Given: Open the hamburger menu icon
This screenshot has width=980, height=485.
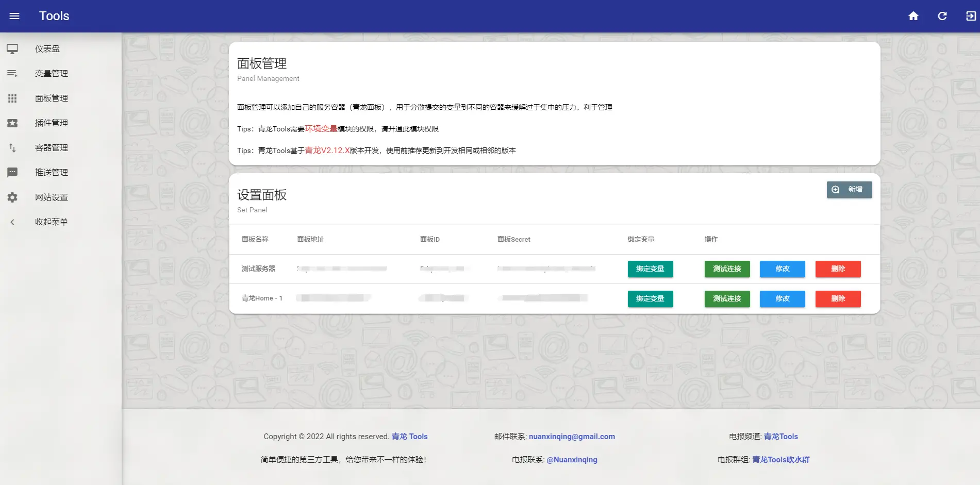Looking at the screenshot, I should coord(14,16).
